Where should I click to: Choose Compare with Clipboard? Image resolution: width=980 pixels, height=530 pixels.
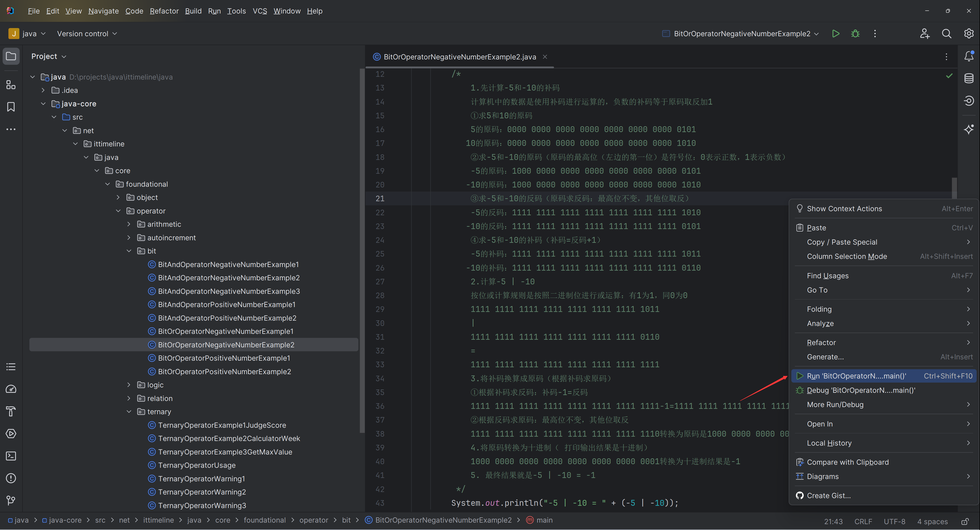884,462
